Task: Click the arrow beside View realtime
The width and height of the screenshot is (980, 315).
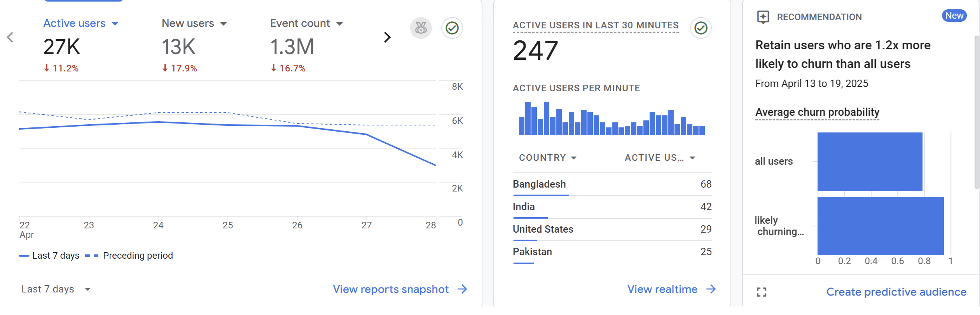Action: point(711,289)
